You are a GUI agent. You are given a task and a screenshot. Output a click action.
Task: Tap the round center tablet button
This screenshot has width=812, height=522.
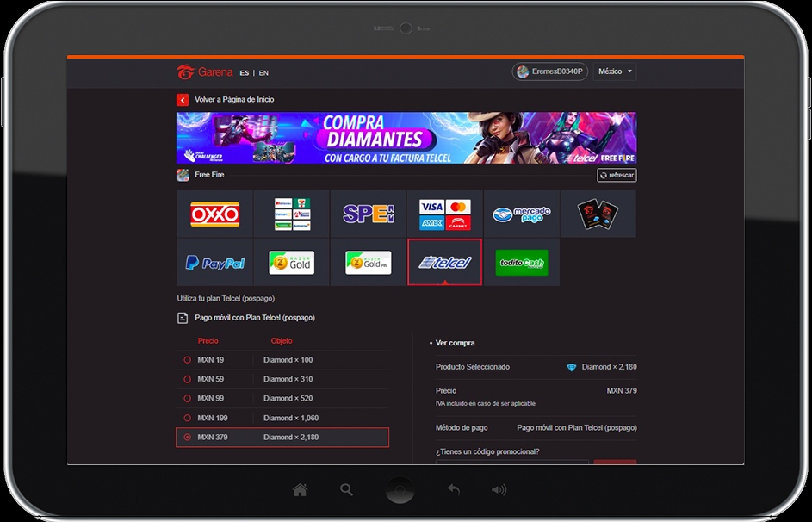tap(400, 489)
